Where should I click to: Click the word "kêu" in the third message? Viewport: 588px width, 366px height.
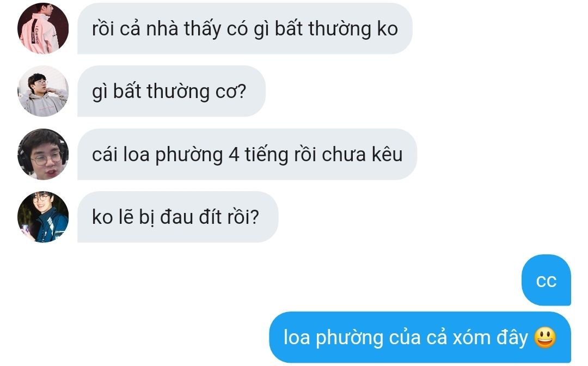[x=387, y=154]
